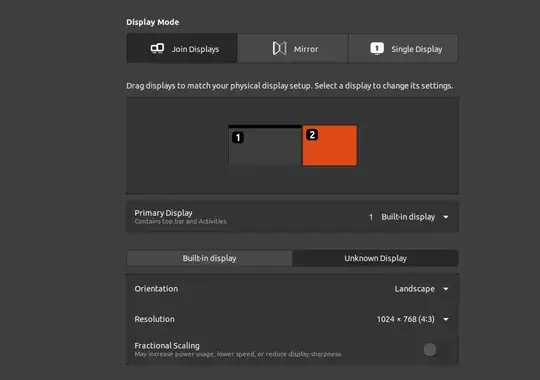The image size is (540, 380).
Task: Click the number 1 badge on display
Action: (238, 137)
